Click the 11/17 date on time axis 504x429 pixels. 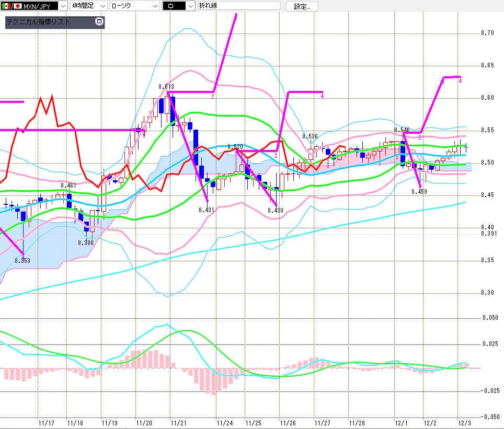[x=47, y=422]
